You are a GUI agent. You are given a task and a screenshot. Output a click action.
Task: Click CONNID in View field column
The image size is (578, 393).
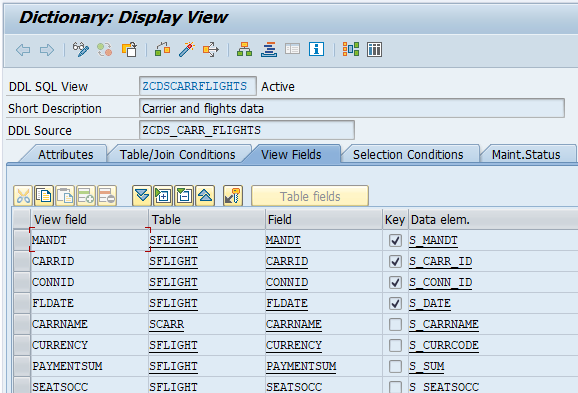[x=53, y=282]
